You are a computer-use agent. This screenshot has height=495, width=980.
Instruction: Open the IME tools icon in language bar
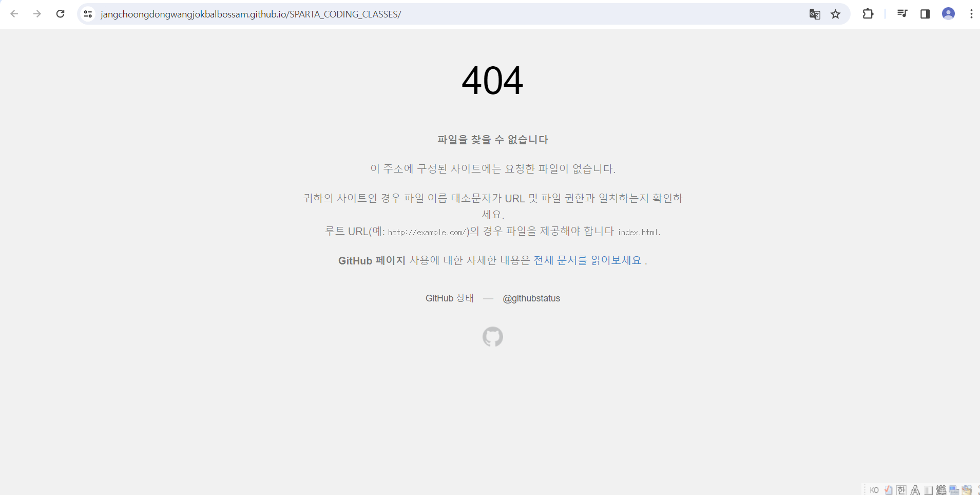967,490
